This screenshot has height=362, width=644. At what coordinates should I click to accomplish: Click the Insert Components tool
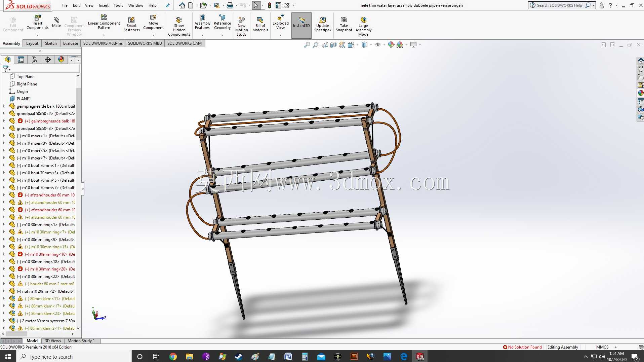[38, 22]
